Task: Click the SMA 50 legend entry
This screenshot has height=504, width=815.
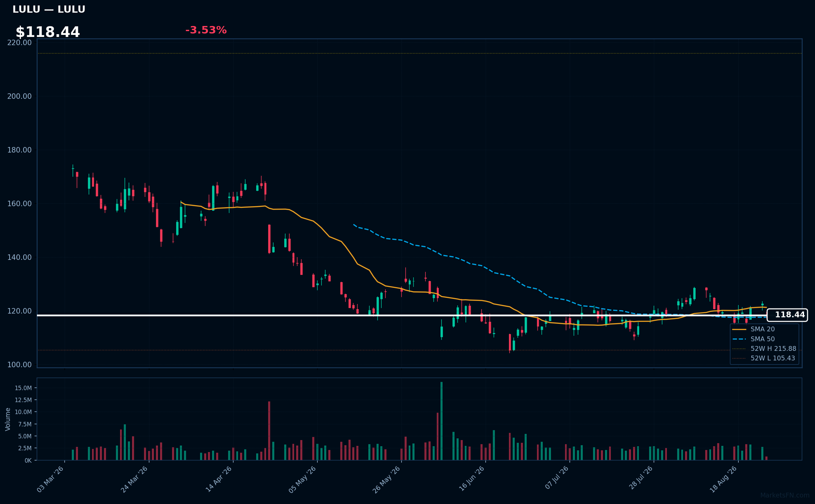Action: [x=753, y=339]
